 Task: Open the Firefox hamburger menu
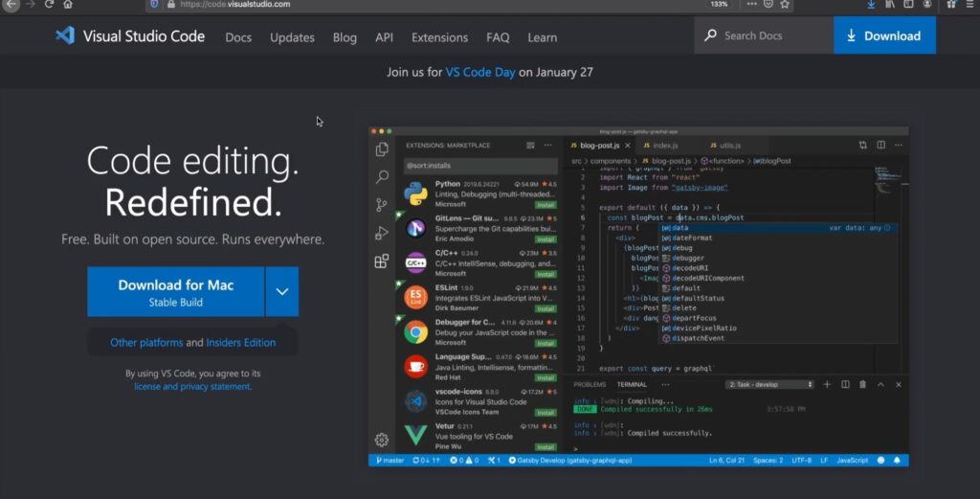pyautogui.click(x=969, y=5)
